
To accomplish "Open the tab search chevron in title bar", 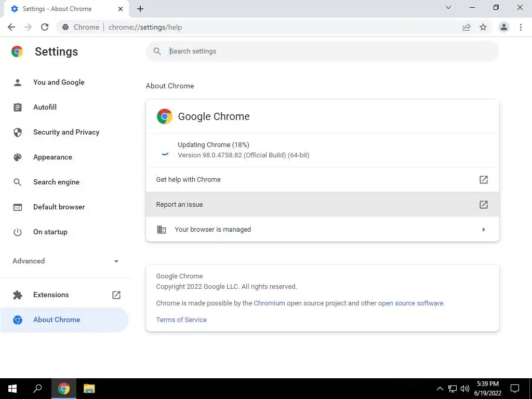I will pos(448,7).
